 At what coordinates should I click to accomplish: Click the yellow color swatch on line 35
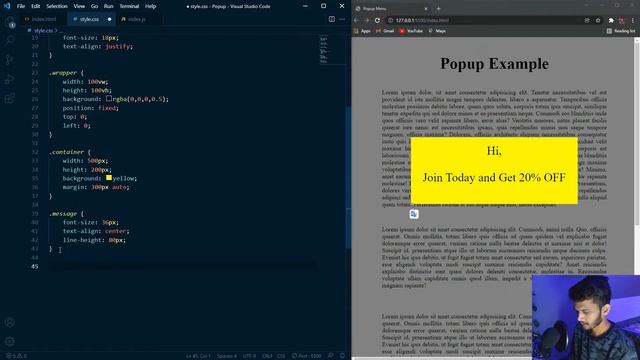[x=109, y=178]
